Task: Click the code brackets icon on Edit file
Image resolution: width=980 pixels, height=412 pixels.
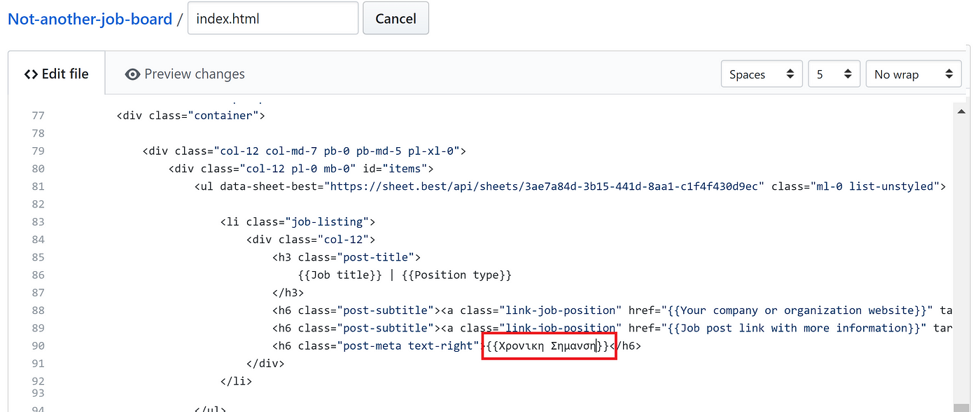Action: (x=31, y=74)
